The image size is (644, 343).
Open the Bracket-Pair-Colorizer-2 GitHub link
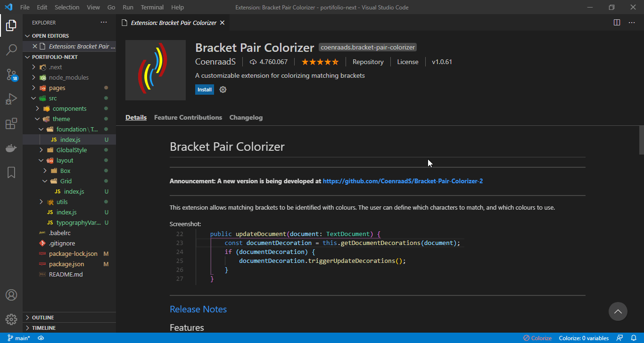tap(403, 181)
